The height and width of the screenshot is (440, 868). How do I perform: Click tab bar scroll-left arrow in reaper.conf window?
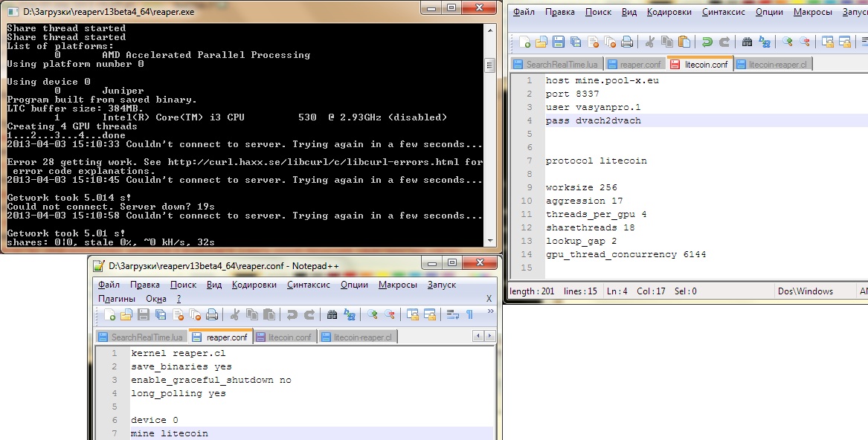(x=480, y=336)
